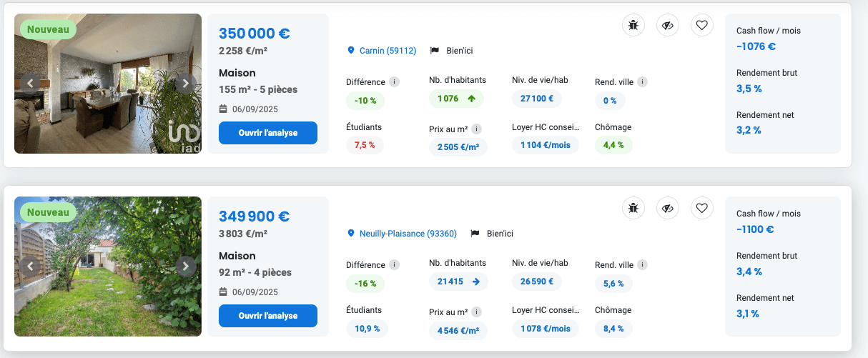Open the analysis for 350 000 € house

pyautogui.click(x=267, y=133)
